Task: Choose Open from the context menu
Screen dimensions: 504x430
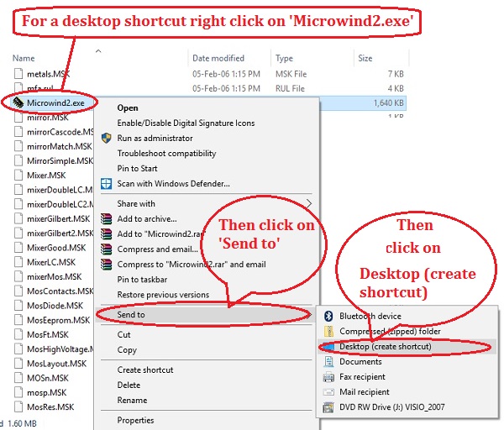Action: click(x=128, y=107)
